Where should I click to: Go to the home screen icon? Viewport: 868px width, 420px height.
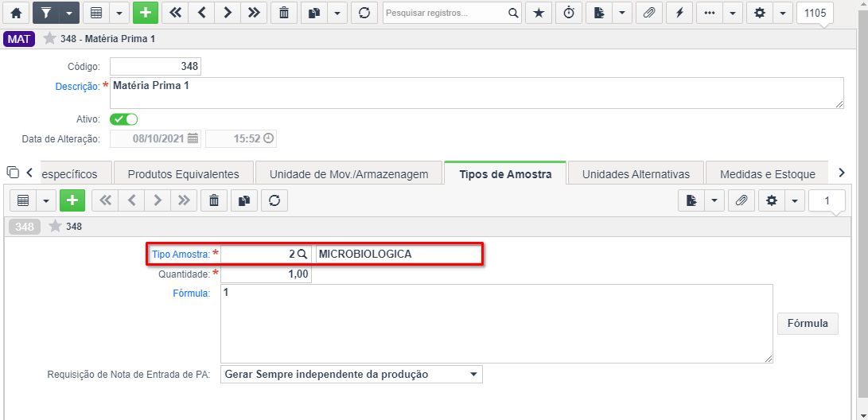[x=16, y=14]
